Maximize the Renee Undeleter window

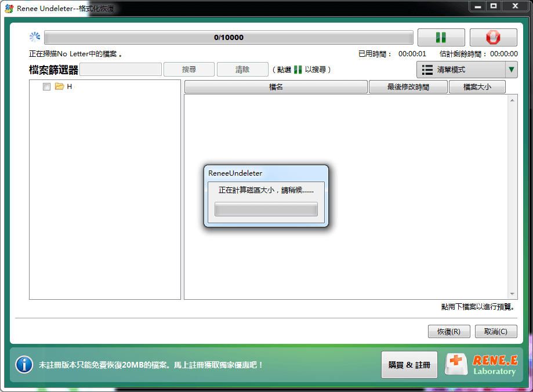tap(494, 6)
